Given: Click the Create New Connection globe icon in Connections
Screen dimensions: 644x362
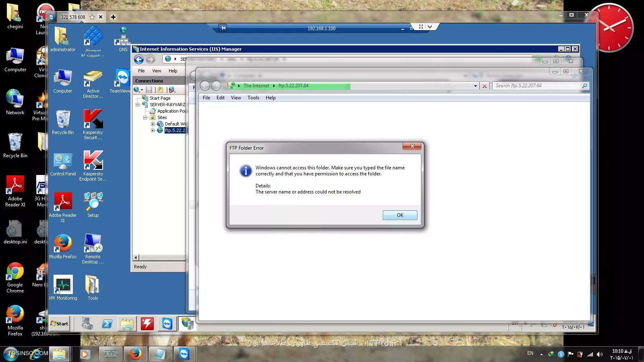Looking at the screenshot, I should 138,90.
